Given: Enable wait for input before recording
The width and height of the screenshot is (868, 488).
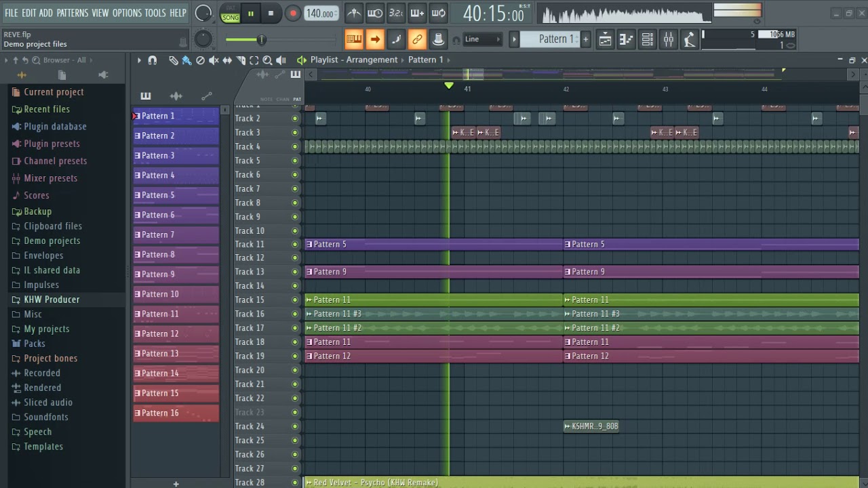Looking at the screenshot, I should [x=374, y=13].
